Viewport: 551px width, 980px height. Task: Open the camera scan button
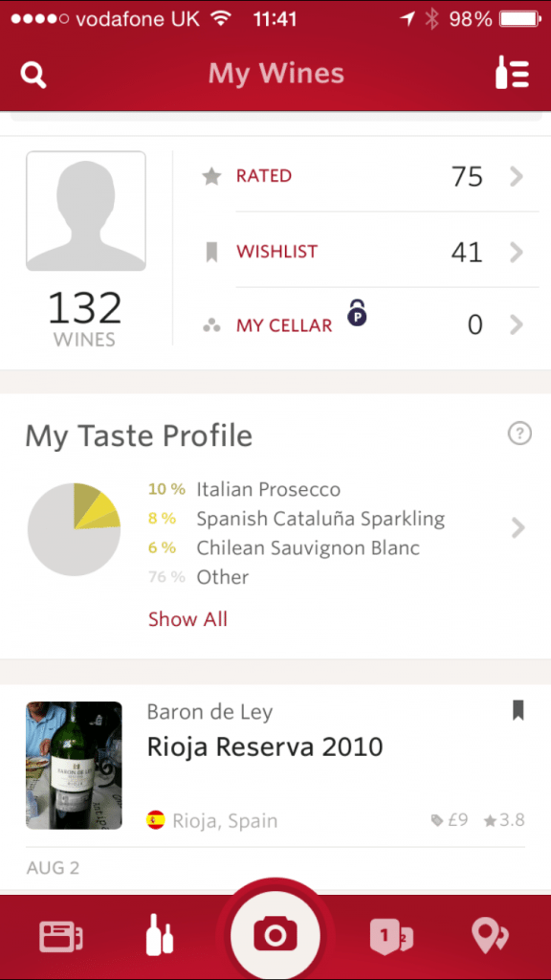(275, 936)
